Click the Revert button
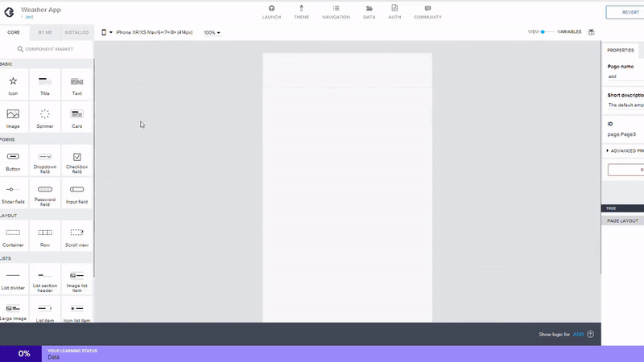Viewport: 644px width, 362px height. pos(625,12)
